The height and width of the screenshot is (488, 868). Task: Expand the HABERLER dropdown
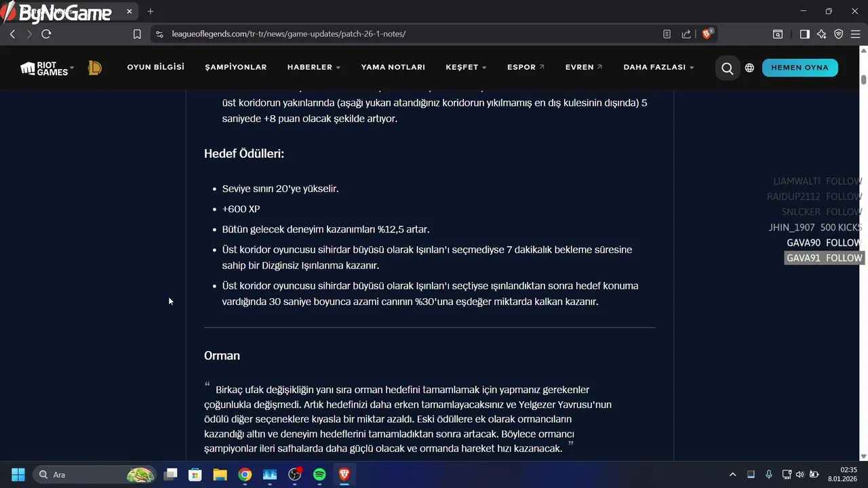314,67
